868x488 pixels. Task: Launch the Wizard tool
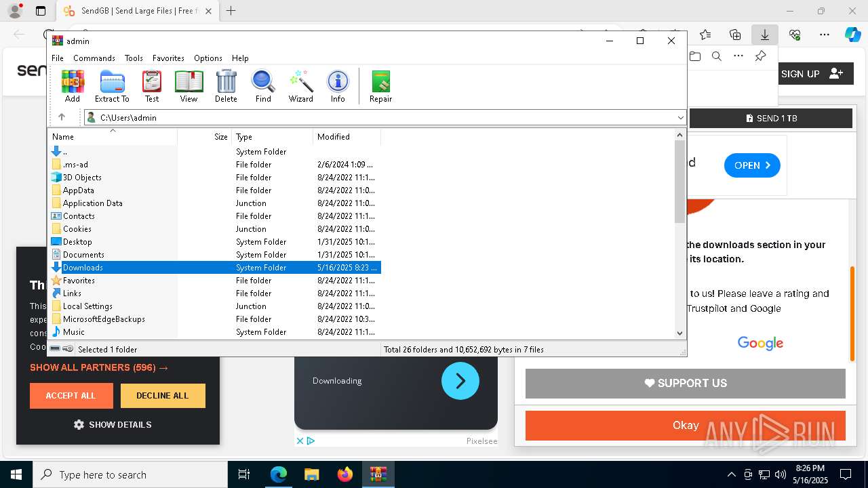300,86
